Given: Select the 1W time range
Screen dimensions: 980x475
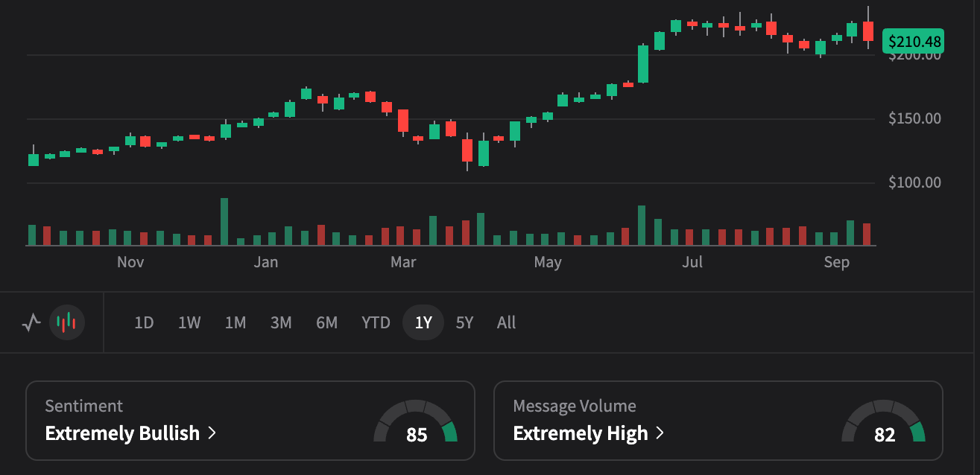Looking at the screenshot, I should (x=189, y=323).
